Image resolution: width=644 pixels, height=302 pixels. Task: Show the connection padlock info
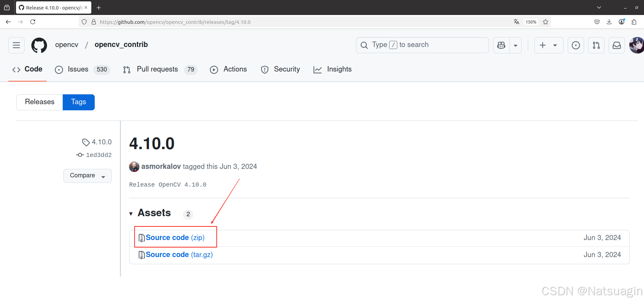click(94, 22)
